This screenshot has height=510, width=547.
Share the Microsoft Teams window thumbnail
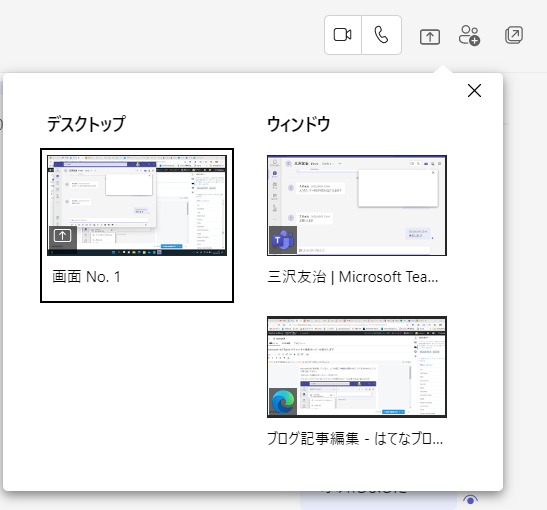point(357,205)
